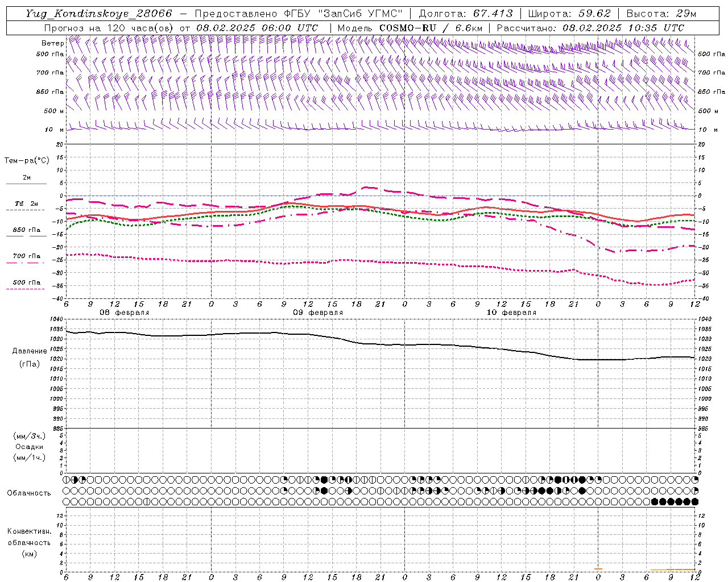The height and width of the screenshot is (582, 728).
Task: Click the (мм/3ч.) precipitation unit label
Action: coord(30,436)
